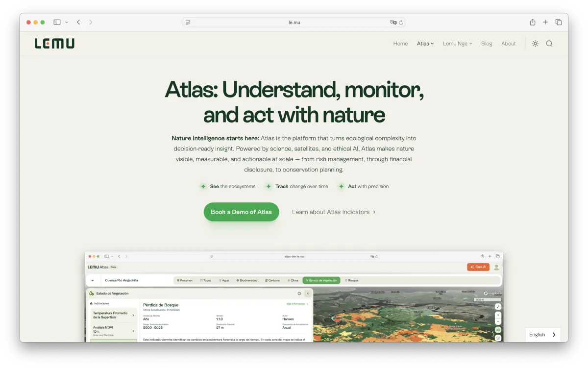588x368 pixels.
Task: Click the profile avatar in the Atlas header
Action: 495,267
